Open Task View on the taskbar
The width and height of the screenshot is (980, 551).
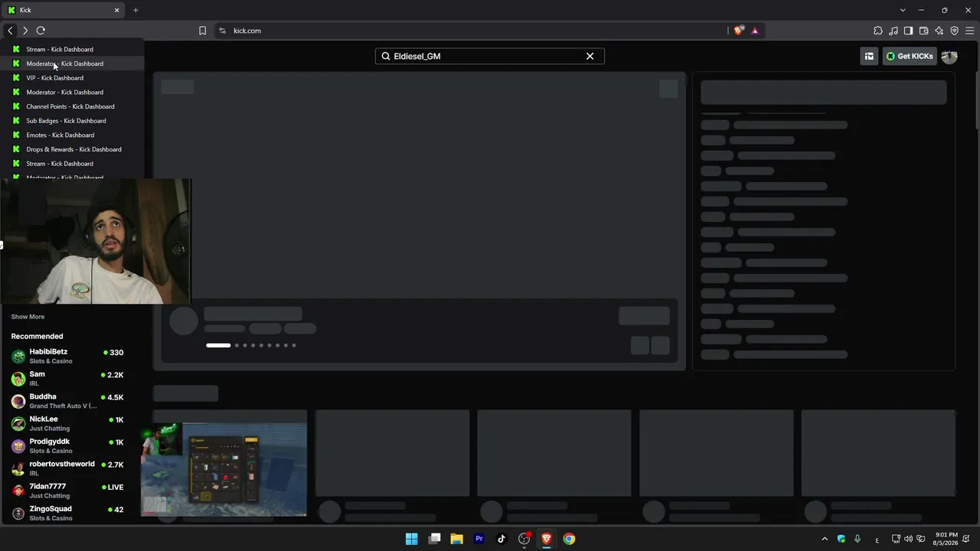point(435,539)
